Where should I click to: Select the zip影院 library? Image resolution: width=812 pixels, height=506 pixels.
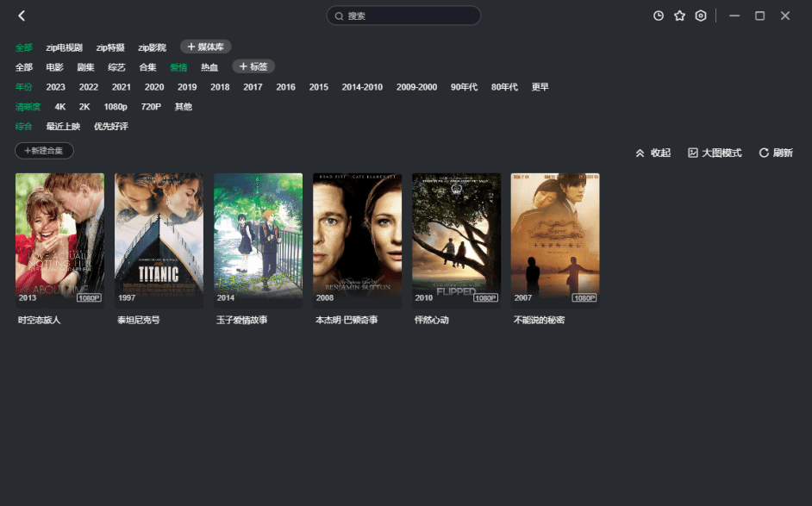(152, 47)
